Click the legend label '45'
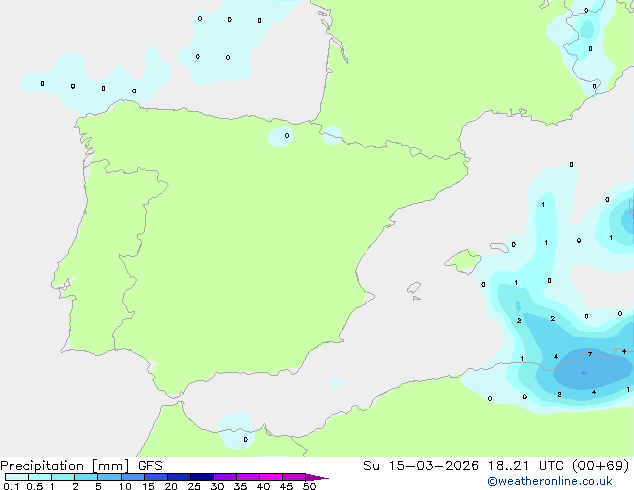 coord(286,486)
